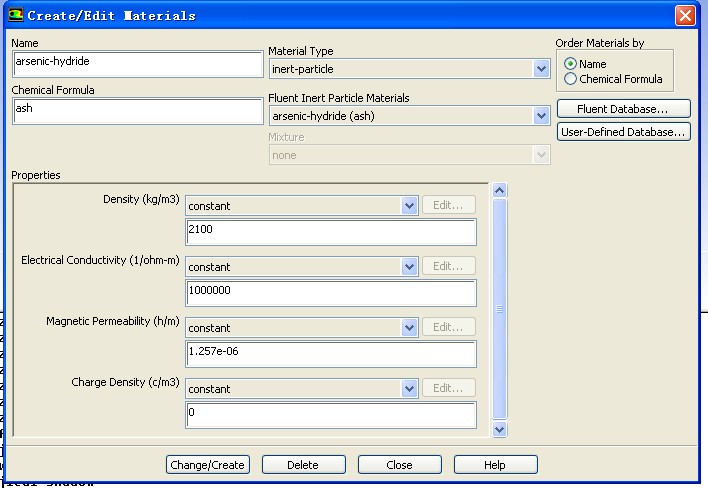Click the Fluent Database button
708x488 pixels.
click(623, 109)
